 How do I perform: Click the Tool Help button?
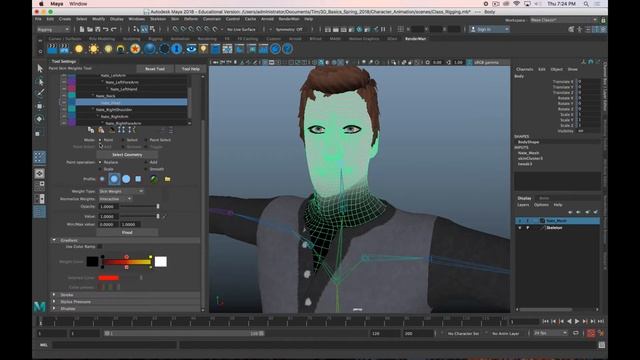[x=191, y=69]
